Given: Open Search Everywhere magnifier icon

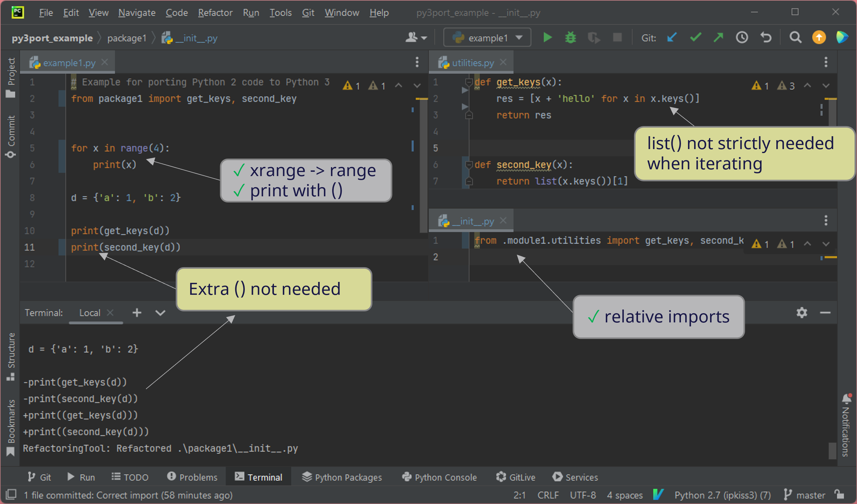Looking at the screenshot, I should (x=795, y=37).
